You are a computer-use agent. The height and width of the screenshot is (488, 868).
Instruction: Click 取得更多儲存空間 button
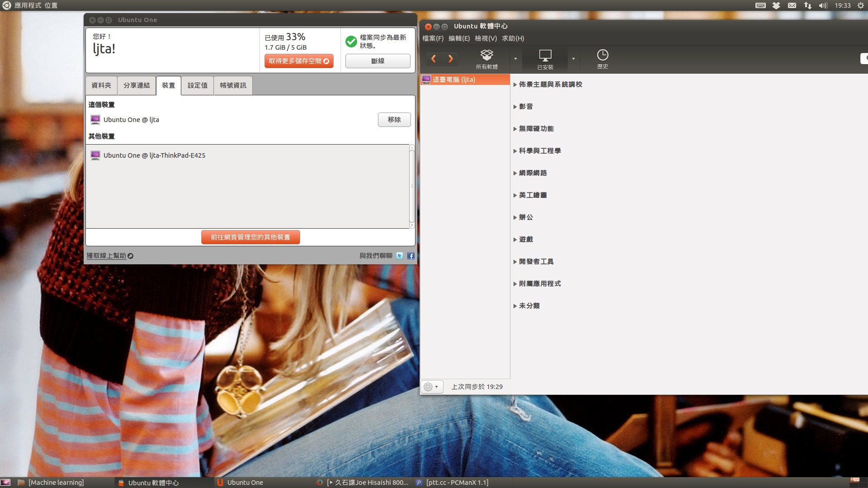tap(299, 61)
